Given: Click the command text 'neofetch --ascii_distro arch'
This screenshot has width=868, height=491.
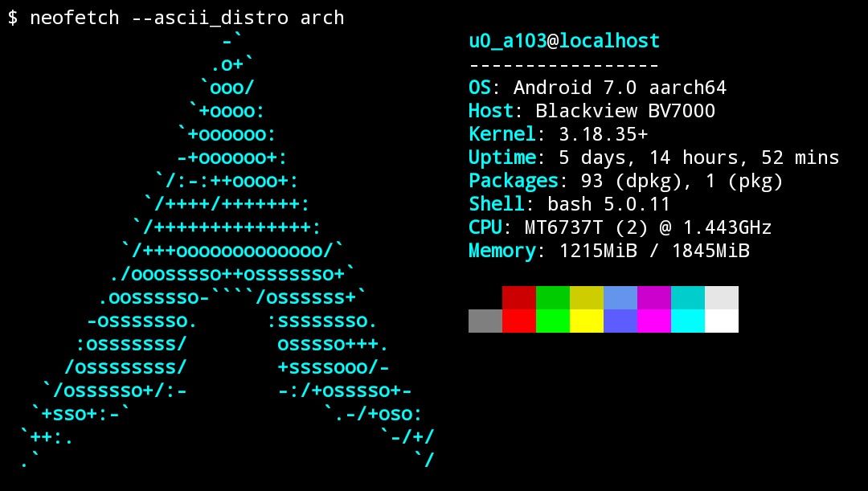Looking at the screenshot, I should click(187, 18).
